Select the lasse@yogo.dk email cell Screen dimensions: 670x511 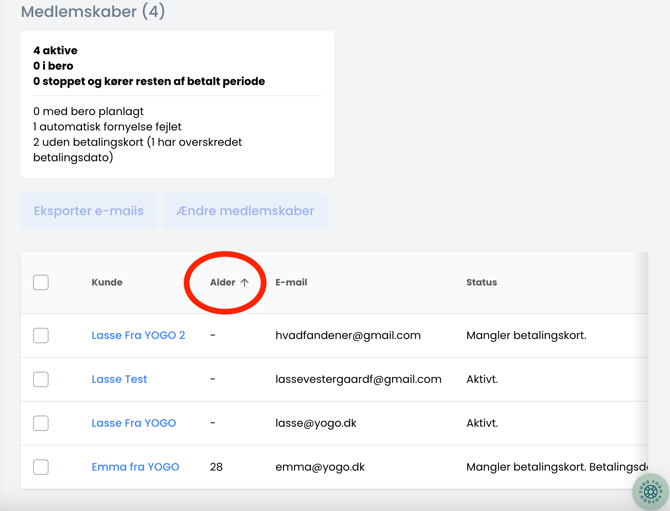coord(316,423)
